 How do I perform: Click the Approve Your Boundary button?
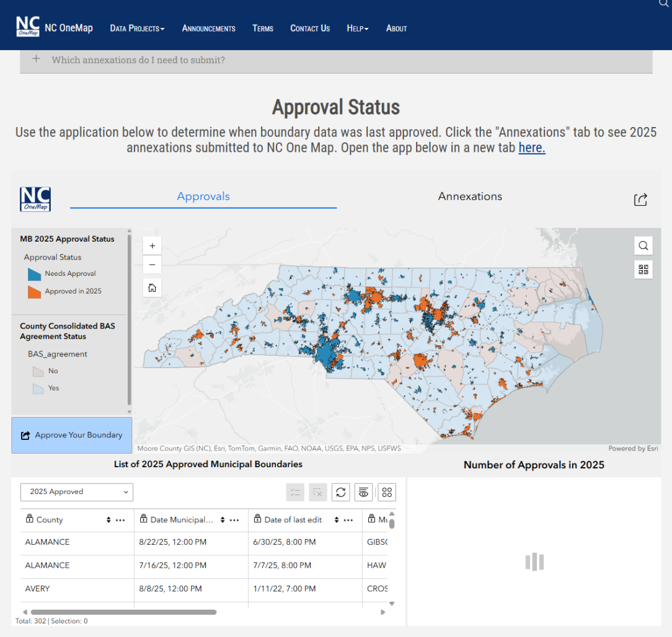[x=71, y=435]
